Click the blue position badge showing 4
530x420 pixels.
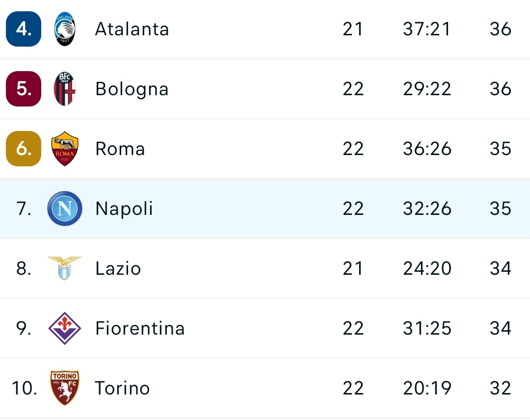23,29
